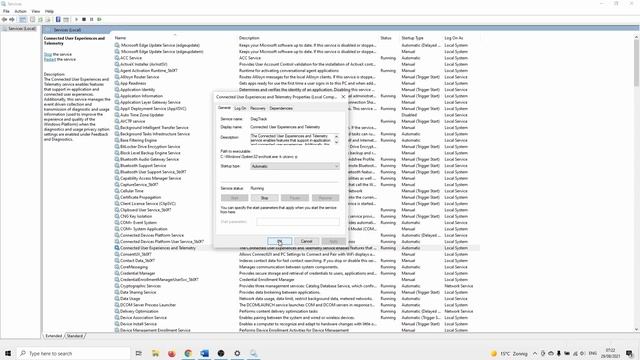
Task: Select the Cryptographic Services row
Action: pos(297,286)
